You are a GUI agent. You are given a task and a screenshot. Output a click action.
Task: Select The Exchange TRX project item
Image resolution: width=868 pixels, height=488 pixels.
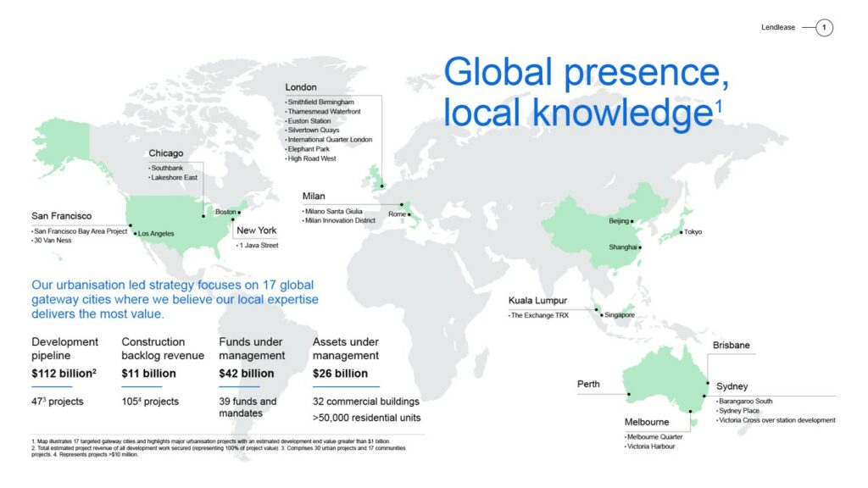tap(539, 315)
